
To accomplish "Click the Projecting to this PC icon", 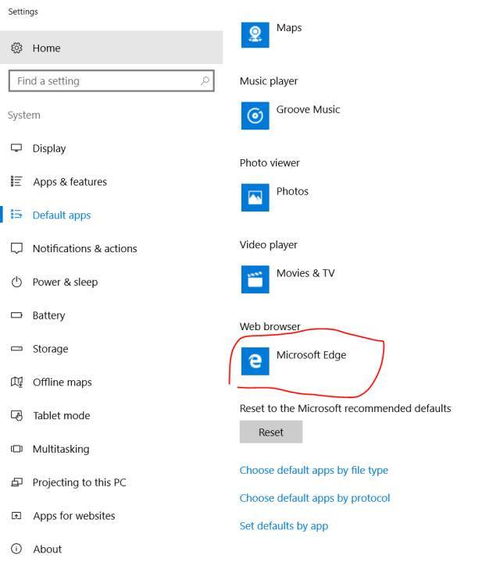I will click(x=16, y=482).
